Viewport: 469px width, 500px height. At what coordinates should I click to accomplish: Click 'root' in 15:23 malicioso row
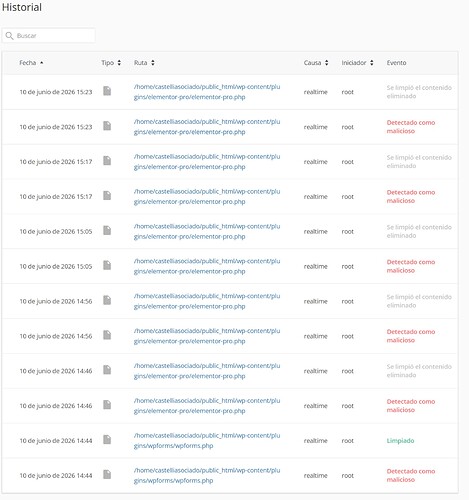click(x=347, y=127)
